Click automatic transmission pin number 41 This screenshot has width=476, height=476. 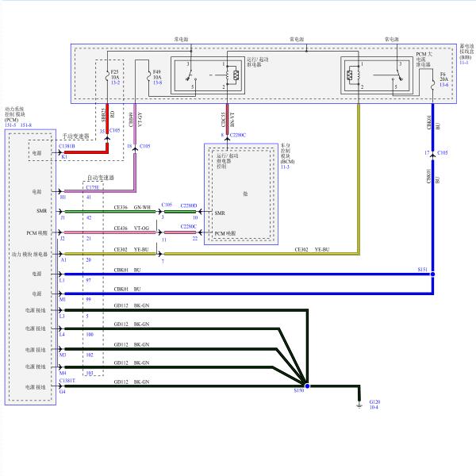click(x=89, y=198)
